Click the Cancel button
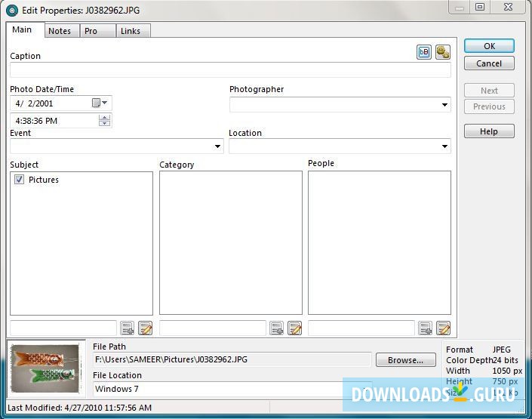The width and height of the screenshot is (532, 419). 489,63
